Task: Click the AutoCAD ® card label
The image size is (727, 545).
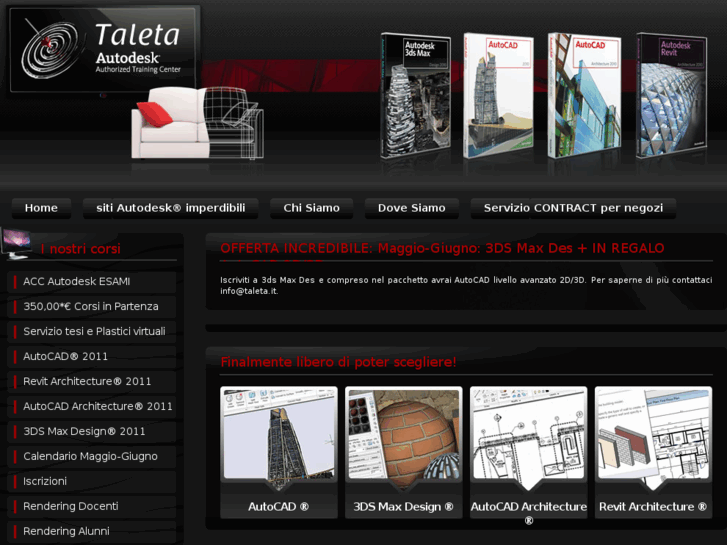Action: [279, 507]
